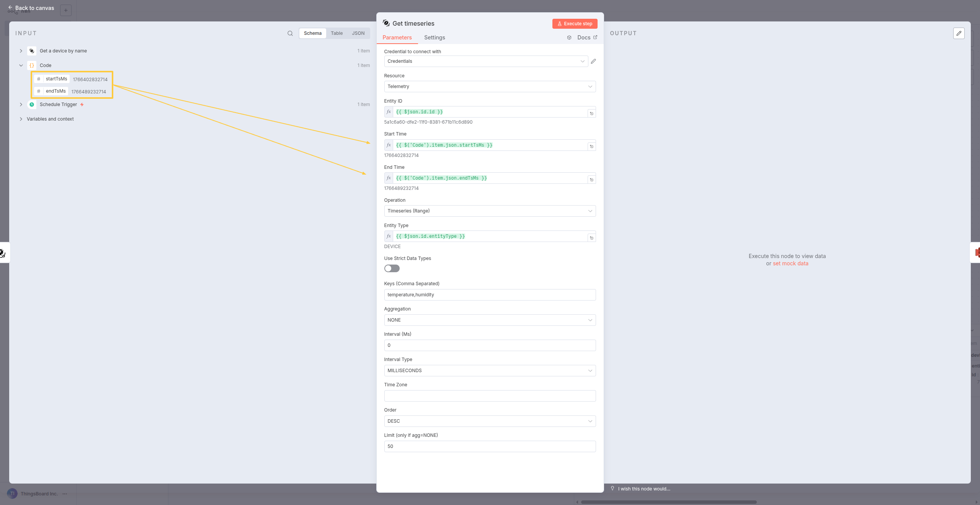Viewport: 980px width, 505px height.
Task: Click the edit output pencil button
Action: [959, 33]
